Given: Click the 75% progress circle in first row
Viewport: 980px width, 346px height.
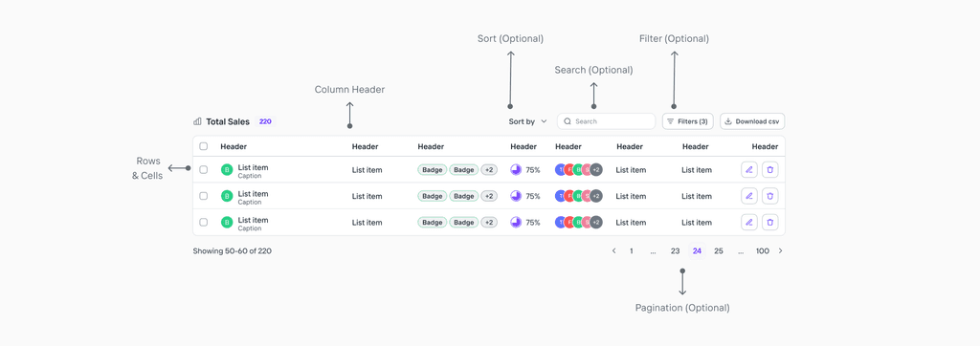Looking at the screenshot, I should (x=516, y=169).
